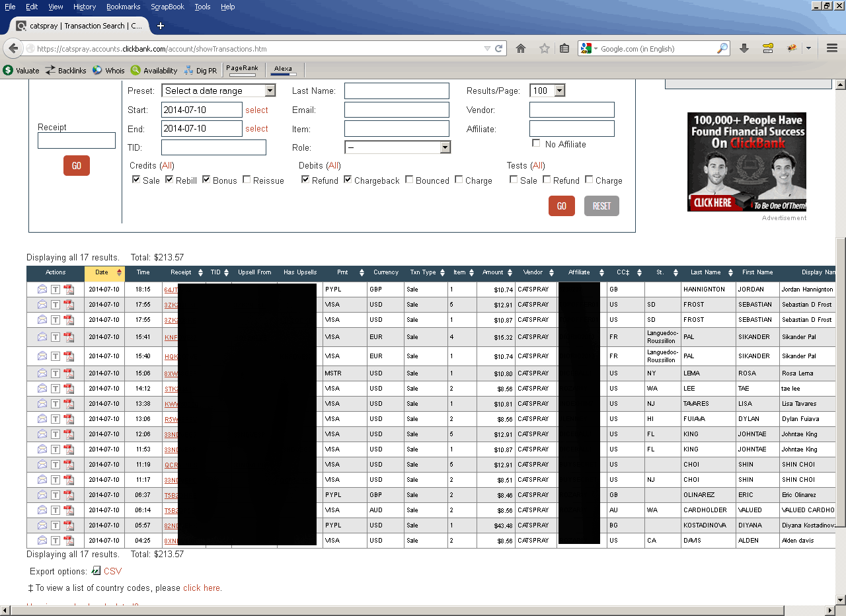Click the search magnifier in the Google search box
Viewport: 846px width, 616px height.
(x=722, y=48)
